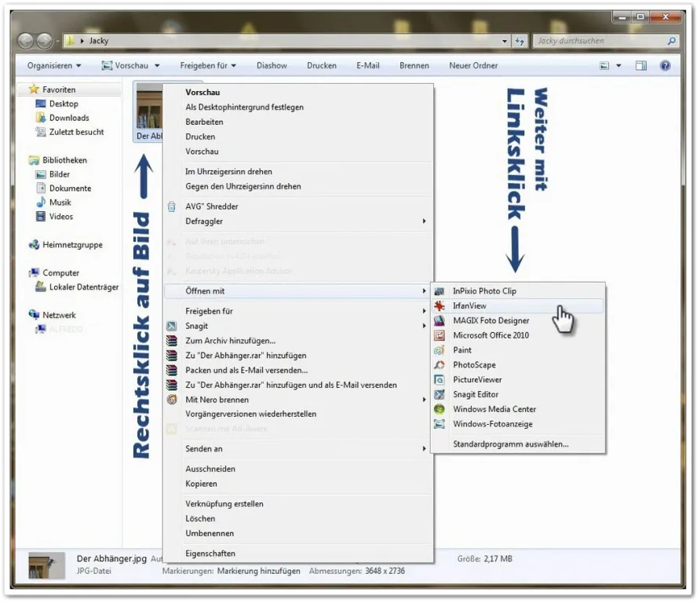This screenshot has width=700, height=603.
Task: Choose Öffnen mit in the context menu
Action: (298, 291)
